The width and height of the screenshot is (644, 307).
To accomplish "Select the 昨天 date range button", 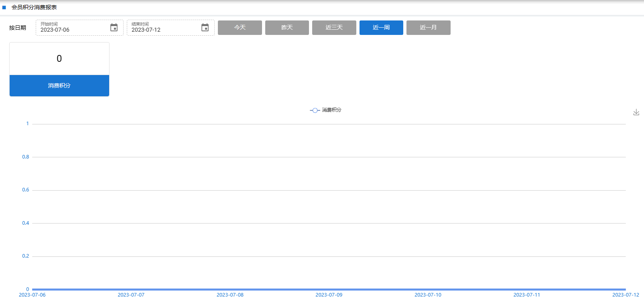I will (287, 28).
